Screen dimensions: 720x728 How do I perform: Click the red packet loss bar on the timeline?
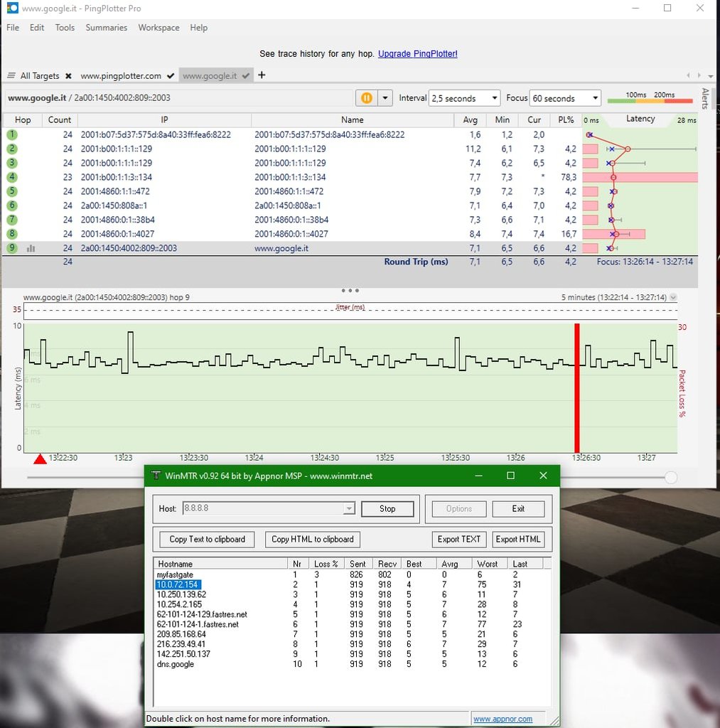pyautogui.click(x=577, y=387)
